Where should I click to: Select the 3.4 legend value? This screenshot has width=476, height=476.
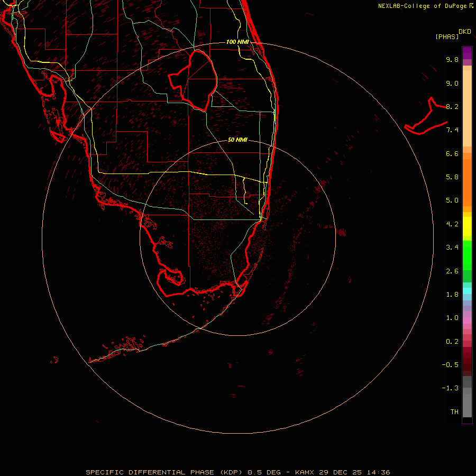pyautogui.click(x=452, y=248)
